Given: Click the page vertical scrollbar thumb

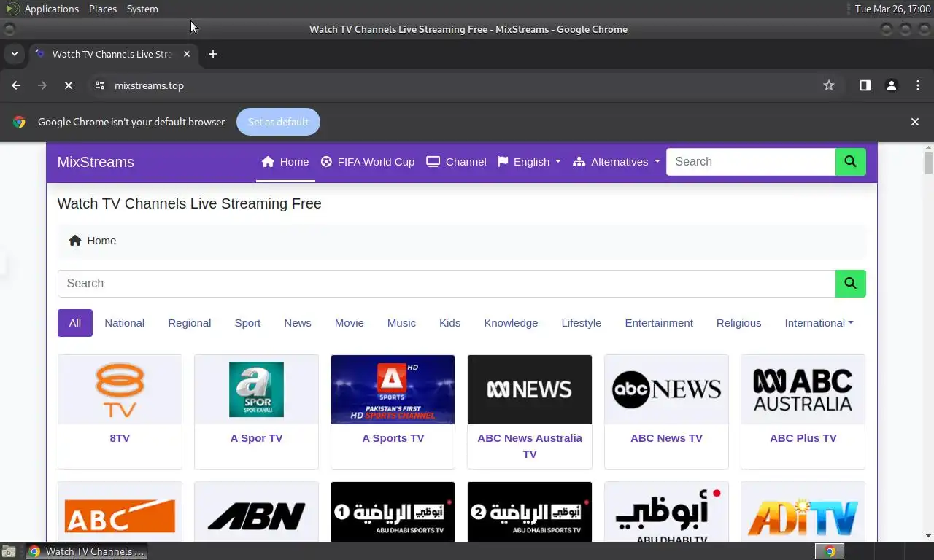Looking at the screenshot, I should (928, 163).
